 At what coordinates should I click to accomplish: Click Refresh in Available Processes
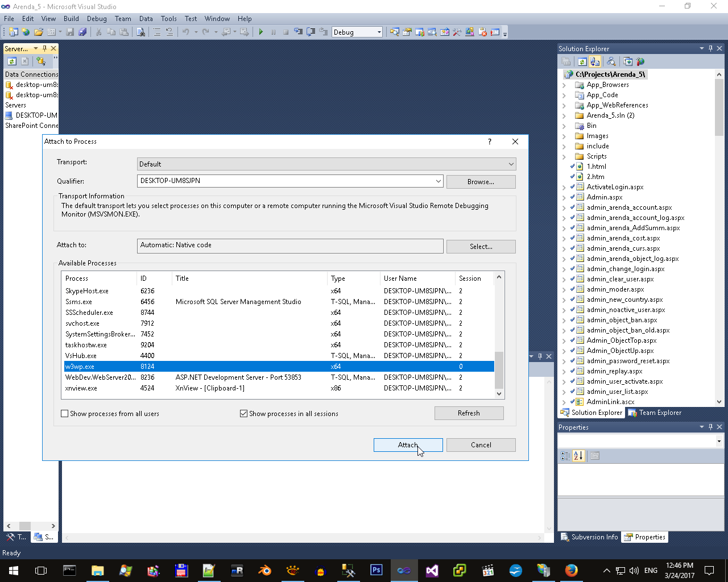tap(469, 413)
